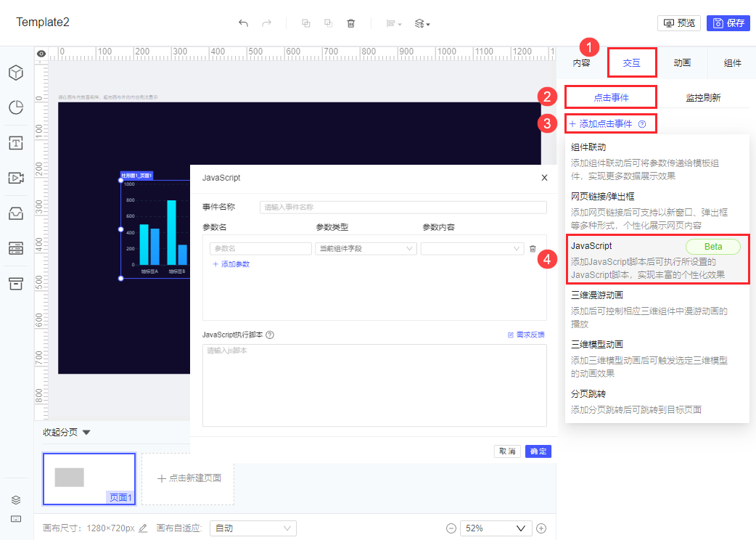Click the keyboard shortcuts icon at sidebar bottom
This screenshot has width=756, height=540.
click(16, 519)
